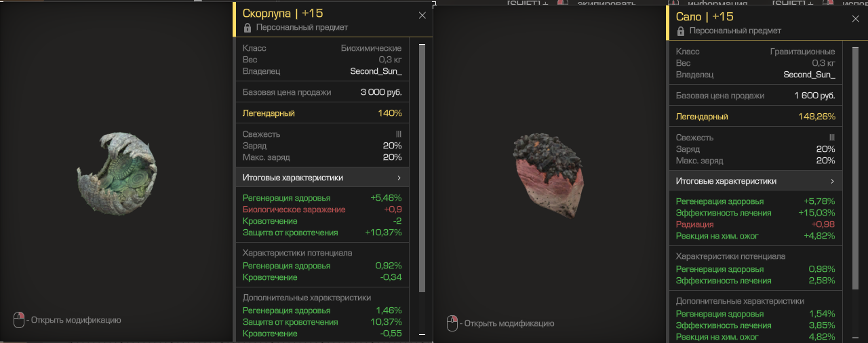Viewport: 868px width, 343px height.
Task: Click the lock icon in Скорлупа panel
Action: coord(247,28)
